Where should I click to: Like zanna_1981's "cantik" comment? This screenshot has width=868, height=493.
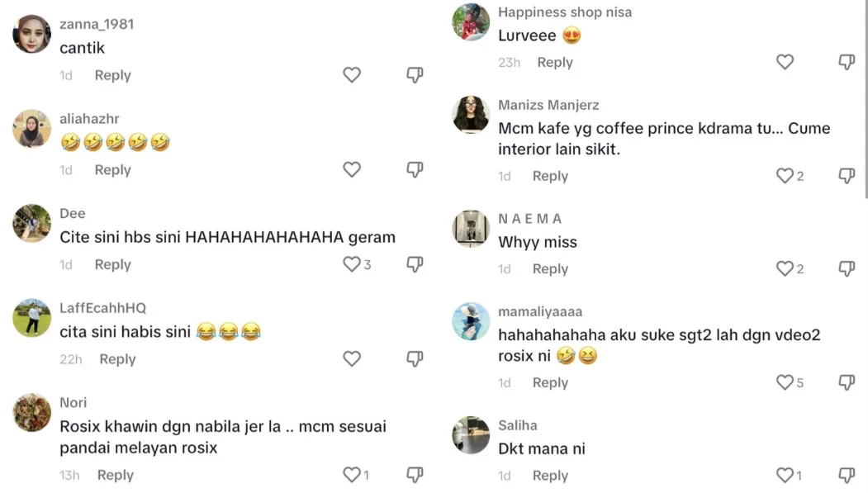point(352,75)
